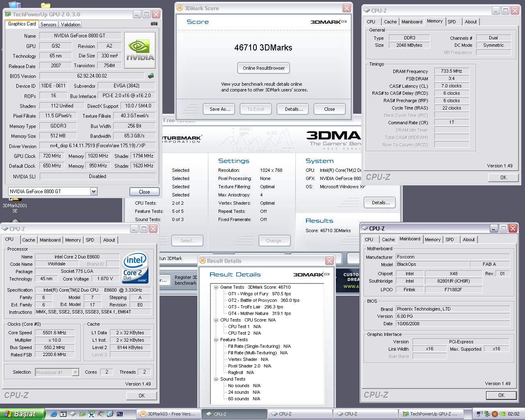Collapse the Game Tests tree node
Image resolution: width=525 pixels, height=420 pixels.
[x=216, y=287]
